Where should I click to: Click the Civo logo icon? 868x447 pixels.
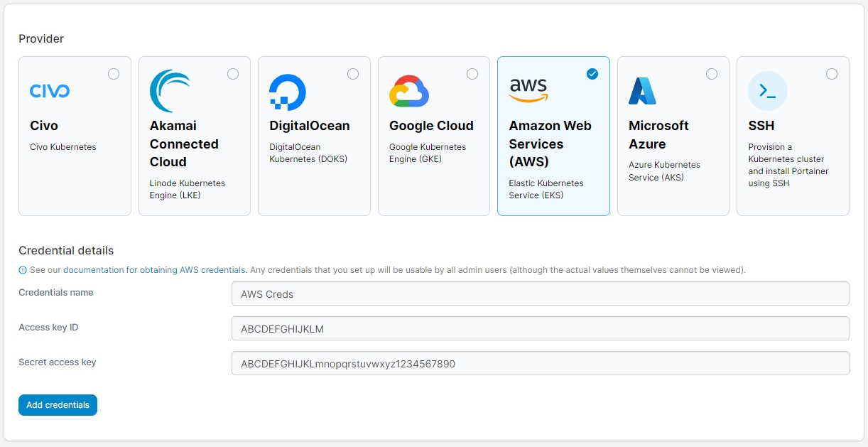(50, 91)
